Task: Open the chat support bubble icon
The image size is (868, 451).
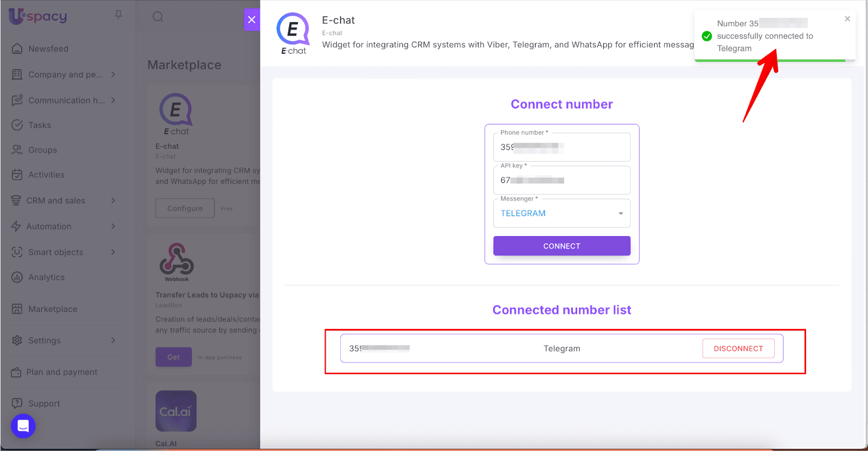Action: click(23, 426)
